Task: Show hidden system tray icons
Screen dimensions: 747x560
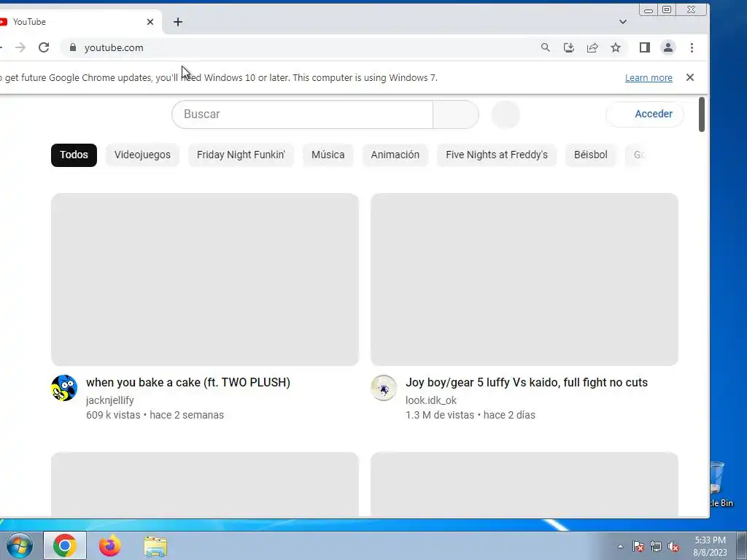Action: tap(620, 546)
